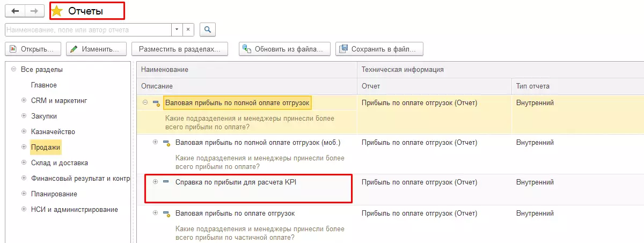
Task: Select Склад и доставка section
Action: tap(59, 163)
